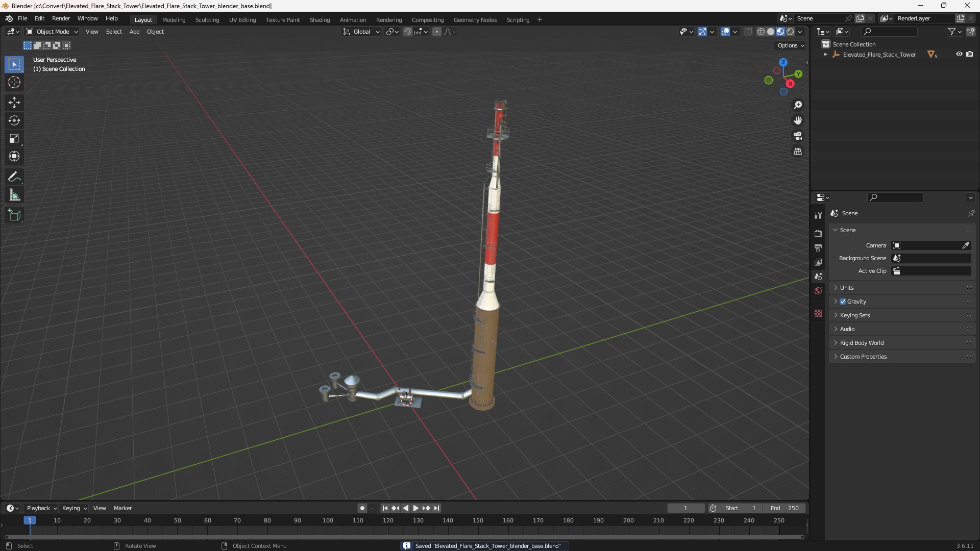Switch to wireframe shading
The height and width of the screenshot is (551, 980).
[x=761, y=32]
